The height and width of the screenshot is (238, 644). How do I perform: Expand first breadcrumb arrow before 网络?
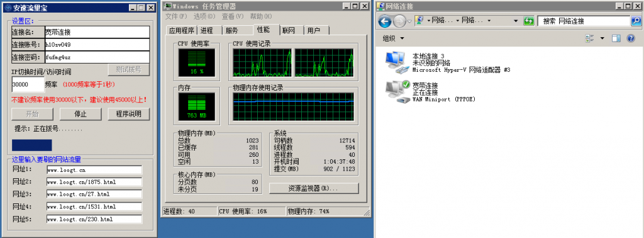[429, 21]
